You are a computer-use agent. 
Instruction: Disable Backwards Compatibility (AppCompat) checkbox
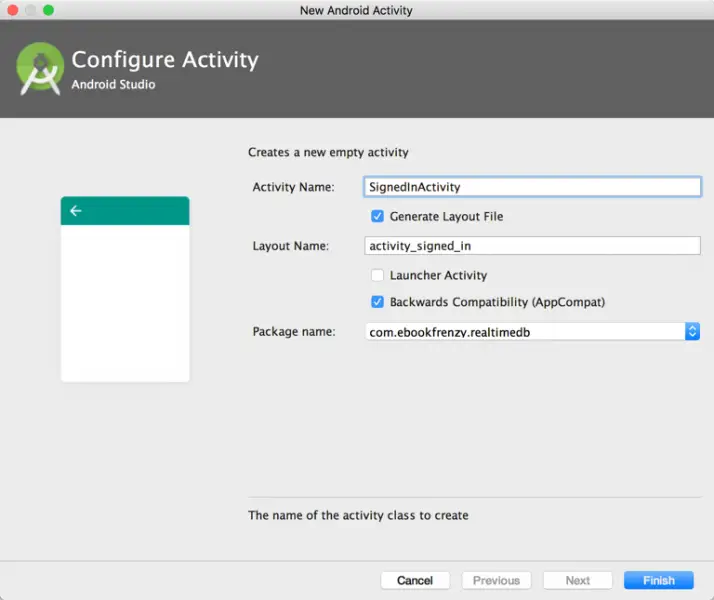click(377, 302)
